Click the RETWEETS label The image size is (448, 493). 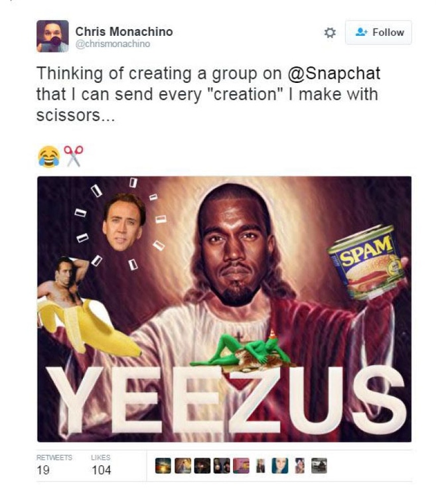click(x=54, y=457)
